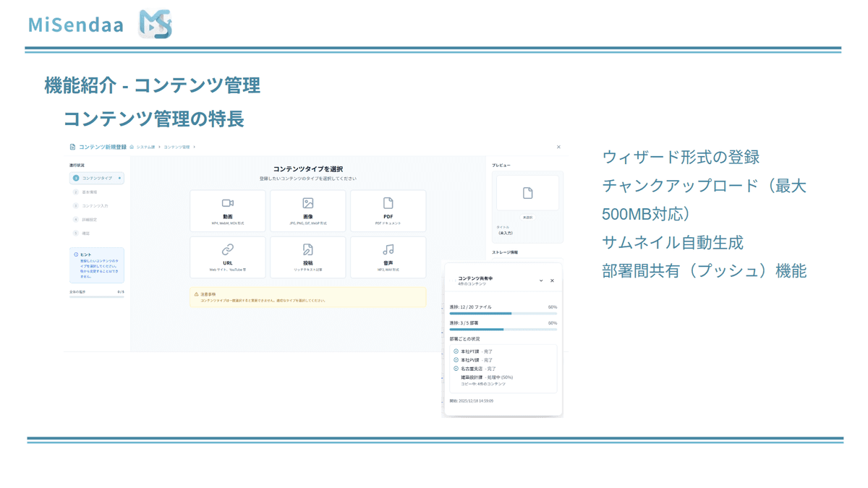Pick the PDF document content type
Image resolution: width=868 pixels, height=488 pixels.
coord(388,210)
